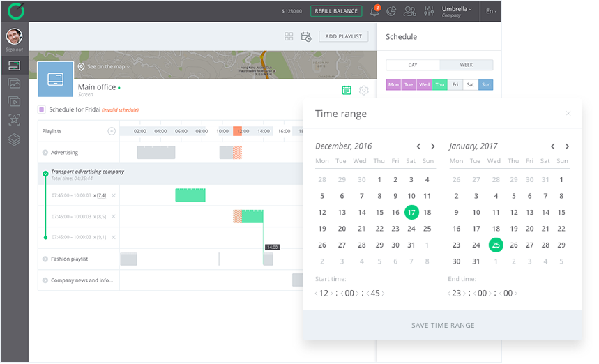
Task: Select the Mon day toggle
Action: [x=393, y=85]
